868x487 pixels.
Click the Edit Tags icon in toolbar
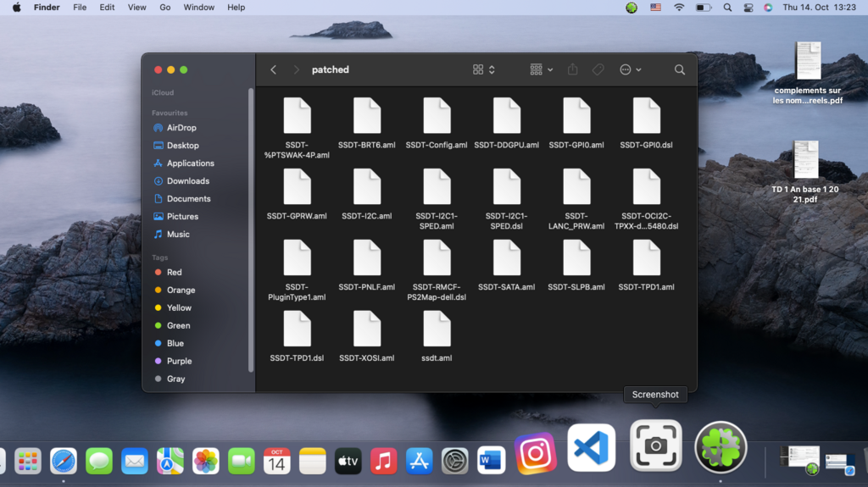click(x=598, y=69)
